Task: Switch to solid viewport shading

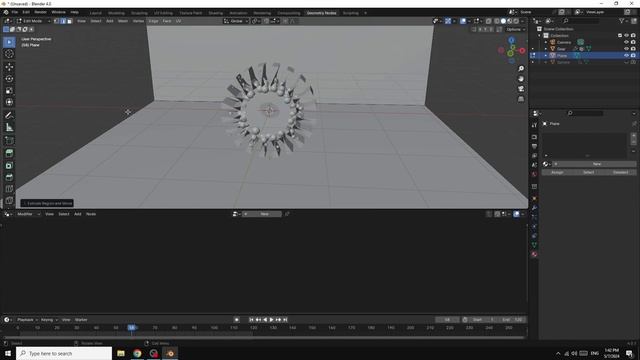Action: click(503, 21)
